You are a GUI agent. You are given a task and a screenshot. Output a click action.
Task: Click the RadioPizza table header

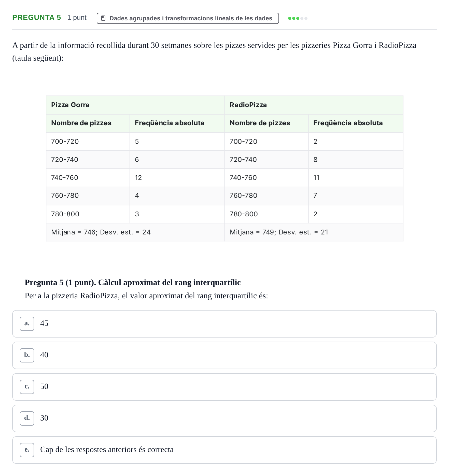tap(314, 105)
